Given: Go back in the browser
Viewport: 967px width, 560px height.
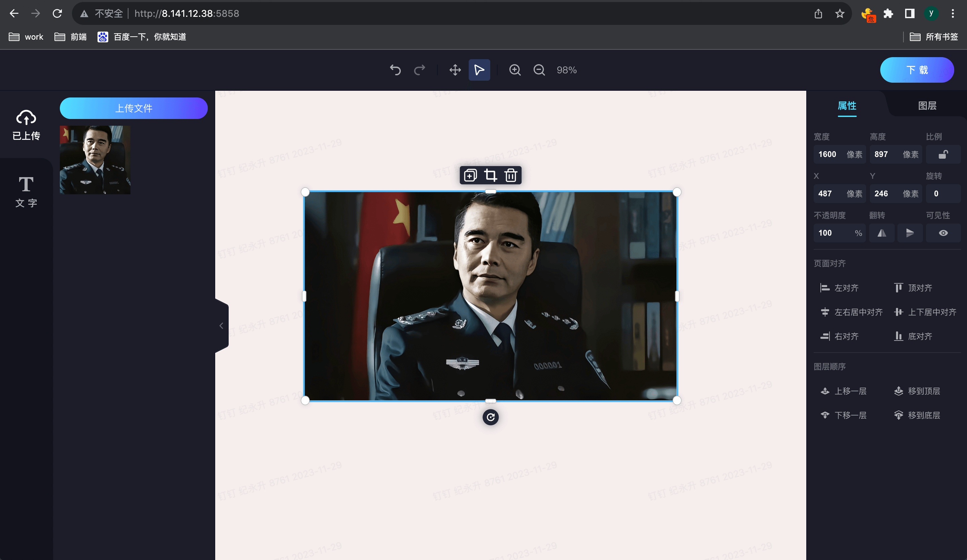Looking at the screenshot, I should [x=14, y=13].
